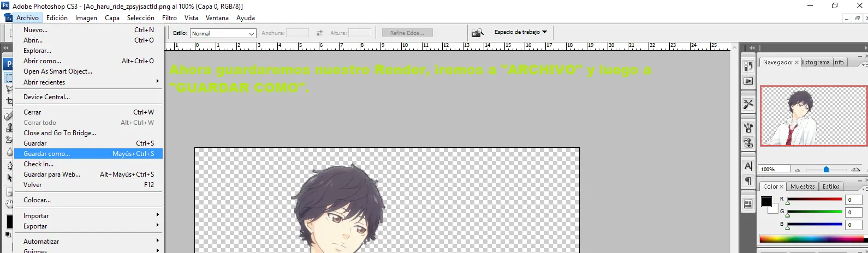Open the Paragraph panel icon
The image size is (868, 253).
click(748, 181)
